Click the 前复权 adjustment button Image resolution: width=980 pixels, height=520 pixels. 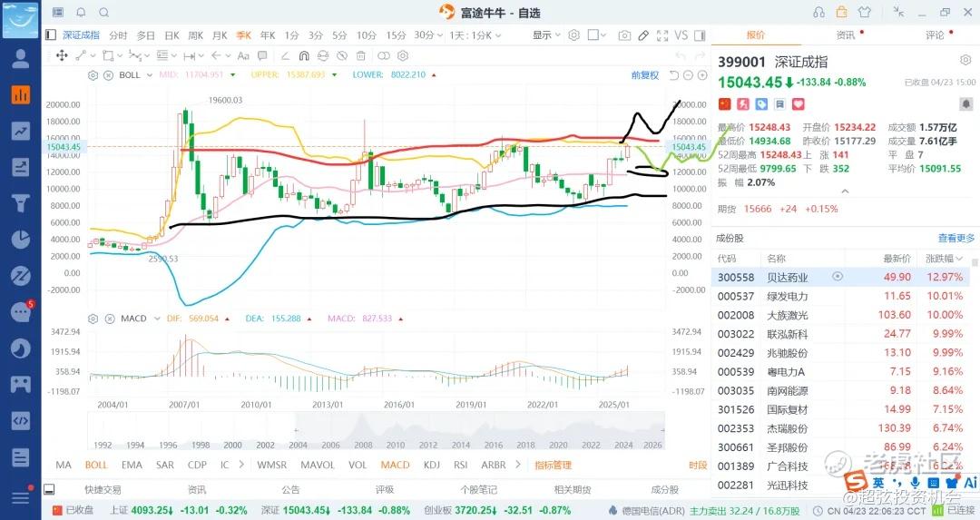(x=645, y=75)
